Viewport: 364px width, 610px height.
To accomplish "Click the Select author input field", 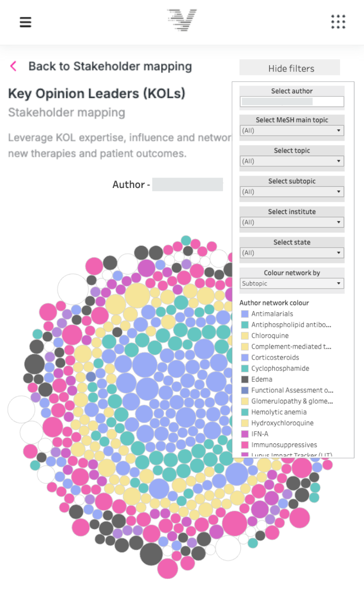I will [x=292, y=102].
